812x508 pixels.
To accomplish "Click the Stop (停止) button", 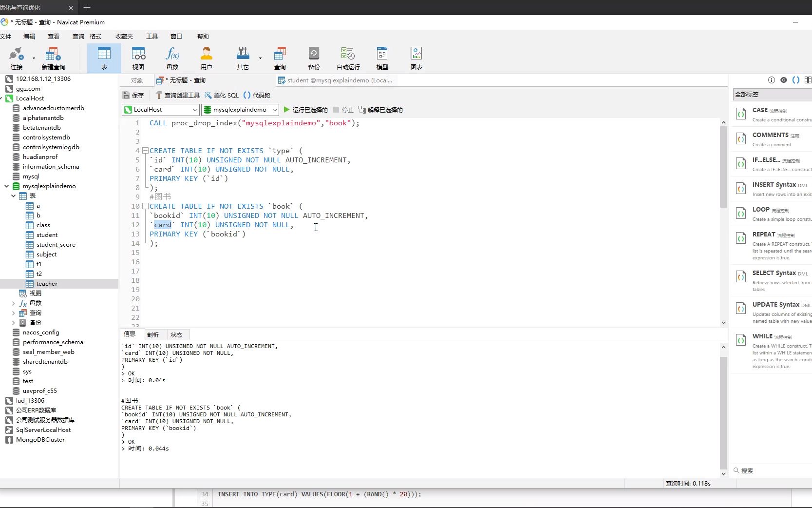I will pos(343,110).
